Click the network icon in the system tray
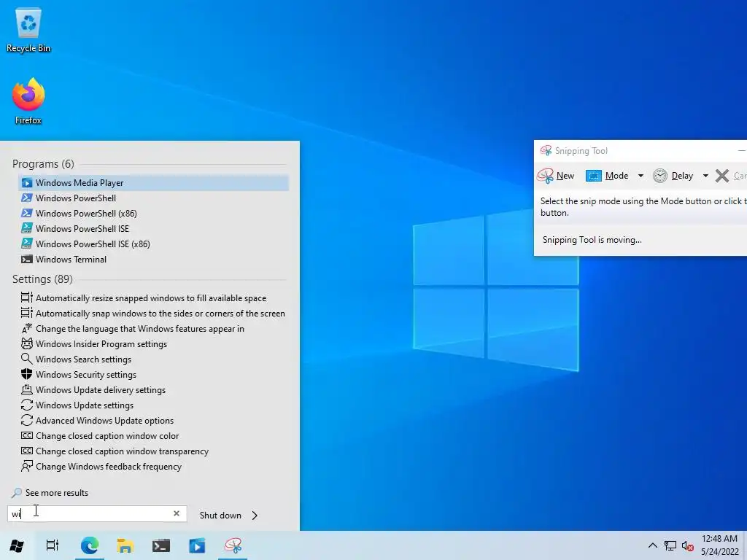The width and height of the screenshot is (747, 560). click(x=670, y=545)
